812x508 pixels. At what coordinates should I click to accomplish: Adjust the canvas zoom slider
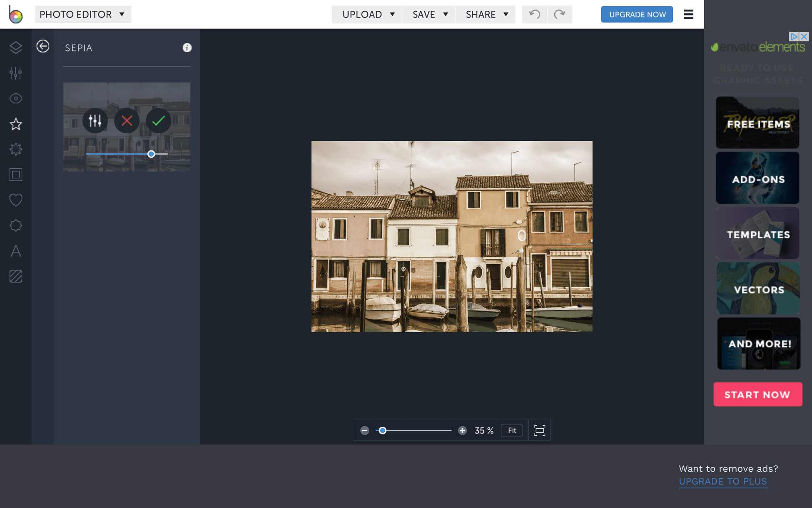click(x=413, y=430)
